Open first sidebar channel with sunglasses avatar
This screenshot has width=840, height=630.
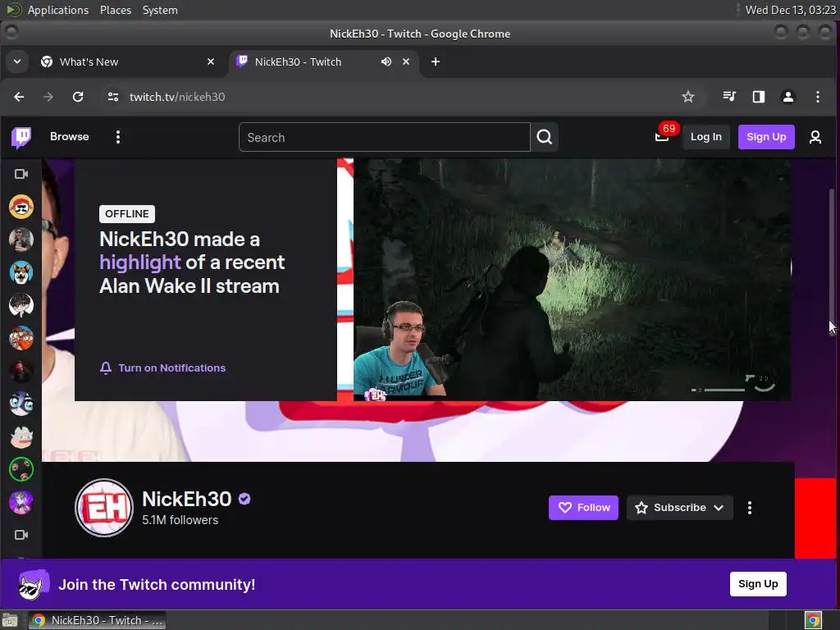(x=21, y=207)
